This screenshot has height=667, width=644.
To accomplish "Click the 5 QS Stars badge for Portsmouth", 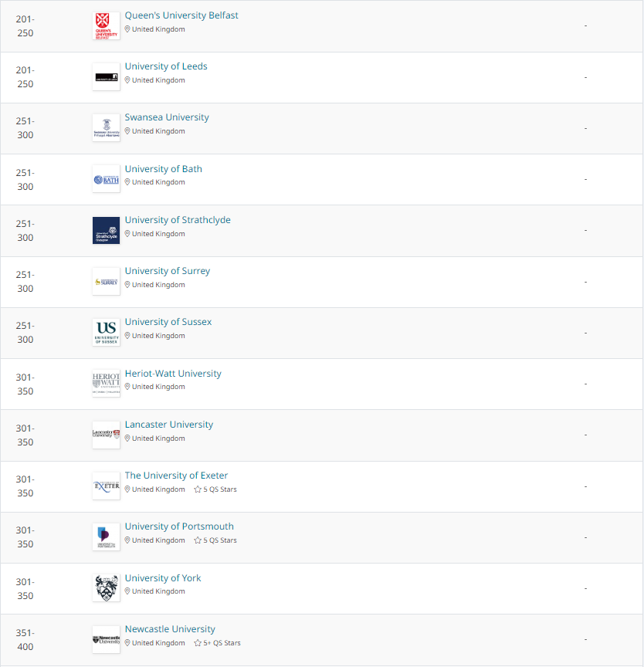I will tap(215, 540).
